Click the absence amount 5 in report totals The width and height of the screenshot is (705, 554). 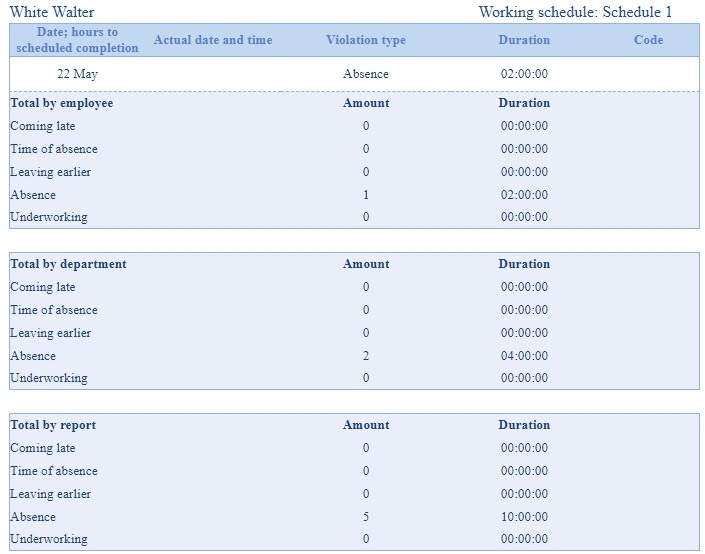click(366, 517)
